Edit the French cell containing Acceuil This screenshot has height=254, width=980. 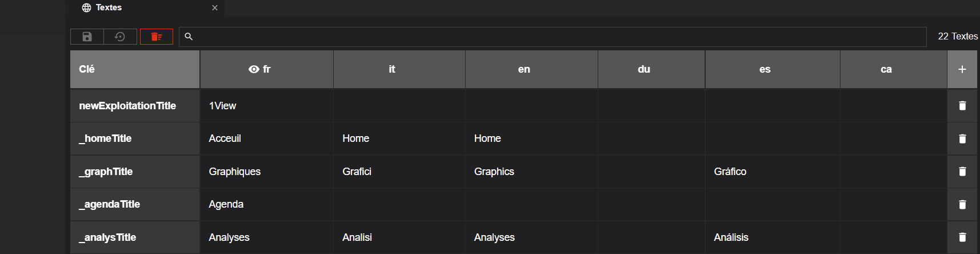coord(266,139)
